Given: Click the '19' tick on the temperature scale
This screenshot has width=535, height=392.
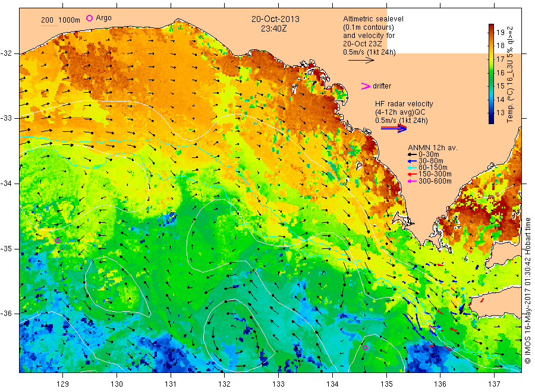Looking at the screenshot, I should [500, 33].
